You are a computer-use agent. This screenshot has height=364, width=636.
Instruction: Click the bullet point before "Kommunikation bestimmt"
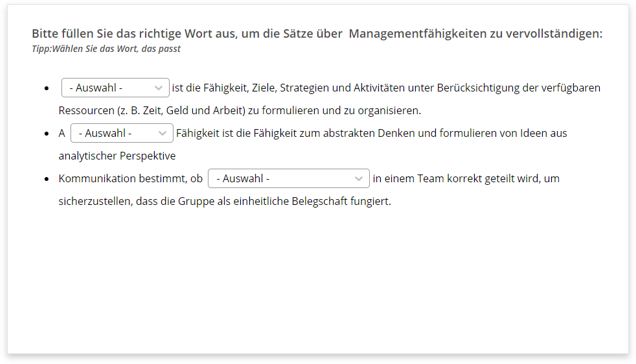(x=47, y=179)
